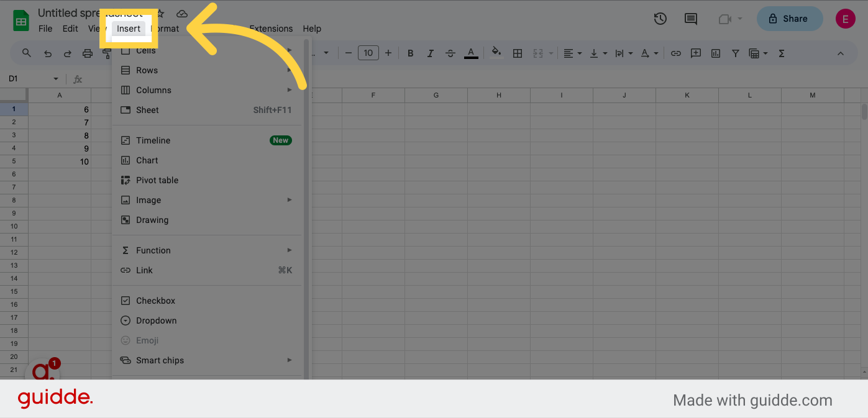
Task: Choose Pivot table from Insert menu
Action: click(x=157, y=180)
